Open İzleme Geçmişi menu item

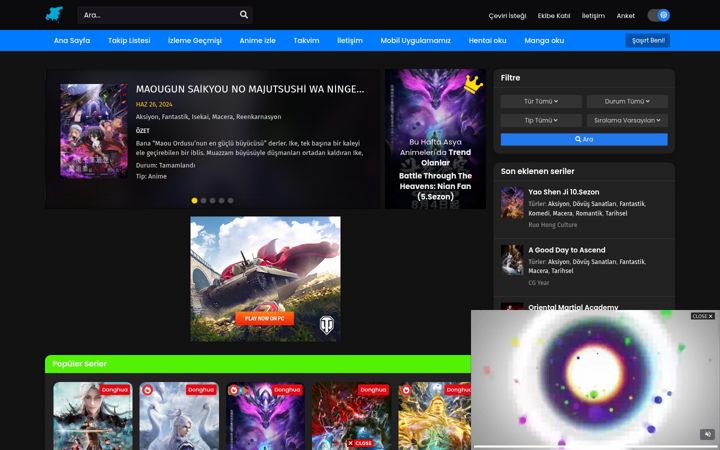pyautogui.click(x=195, y=40)
